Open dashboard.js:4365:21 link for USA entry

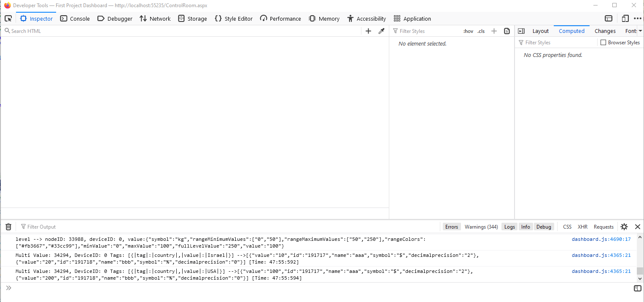click(x=601, y=271)
